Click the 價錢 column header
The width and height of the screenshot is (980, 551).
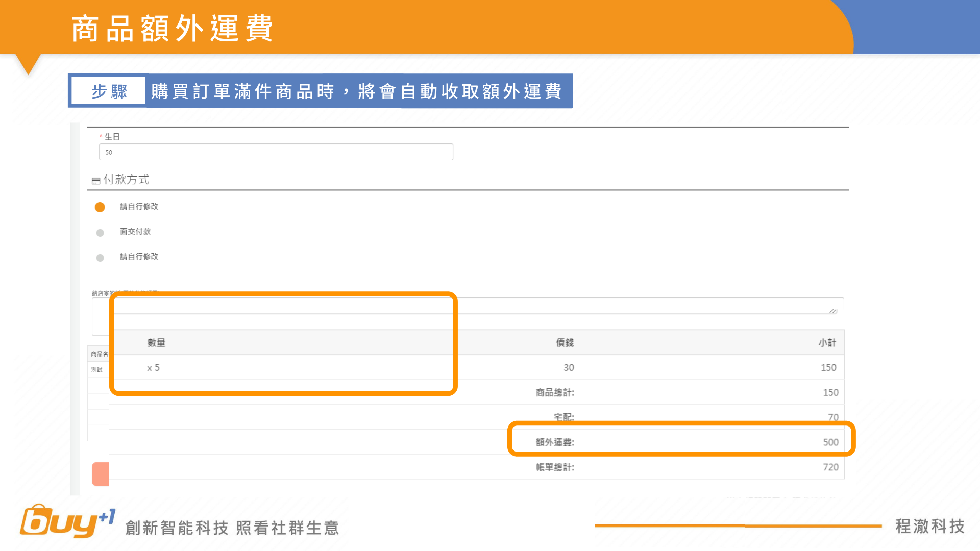[565, 343]
